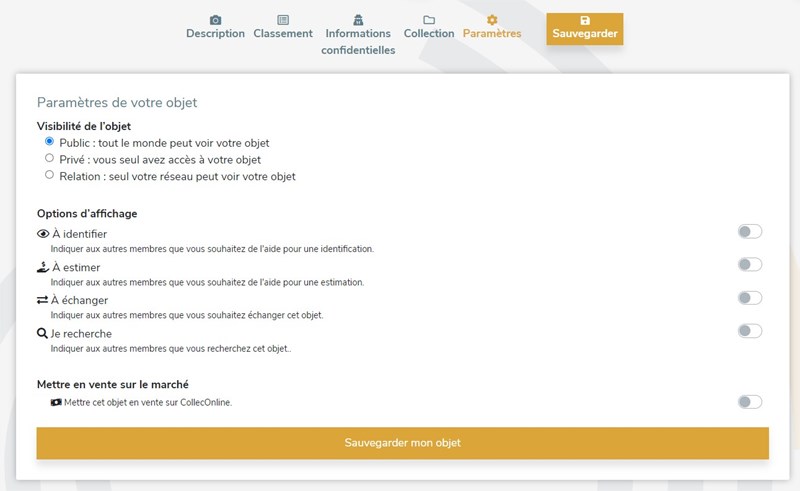This screenshot has width=800, height=491.
Task: Click the eye icon beside À identifier
Action: (43, 234)
